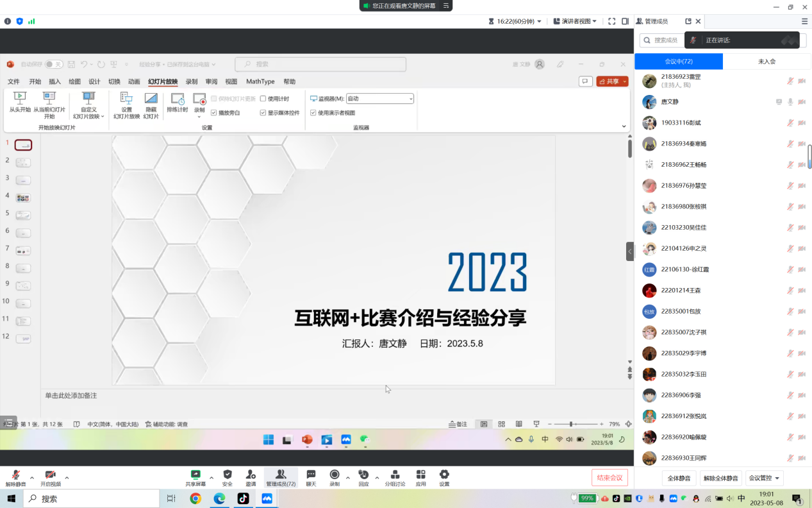Click the 回应 (reactions) meeting icon
Viewport: 812px width, 508px height.
tap(363, 477)
